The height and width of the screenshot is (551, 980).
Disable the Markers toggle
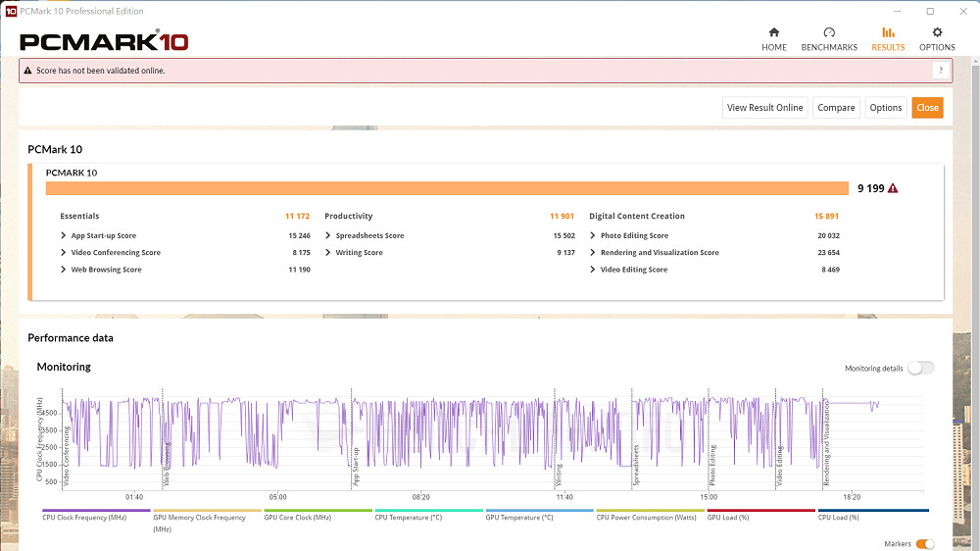pos(924,544)
